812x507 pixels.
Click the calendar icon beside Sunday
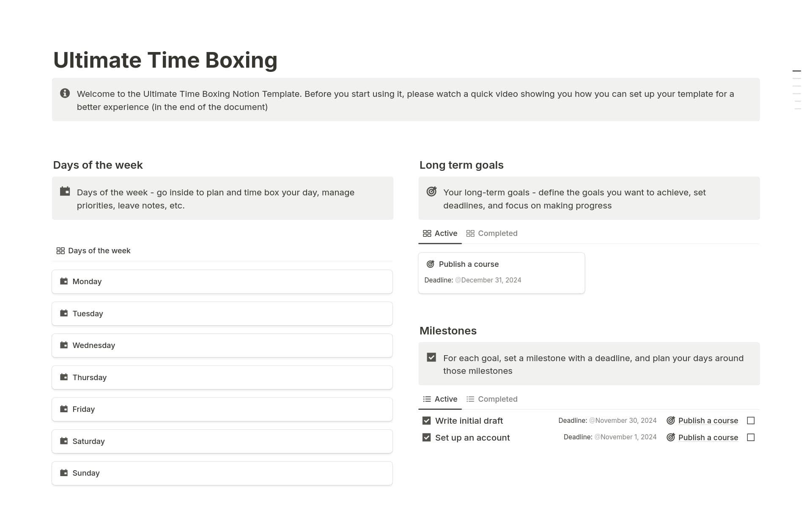click(x=64, y=473)
